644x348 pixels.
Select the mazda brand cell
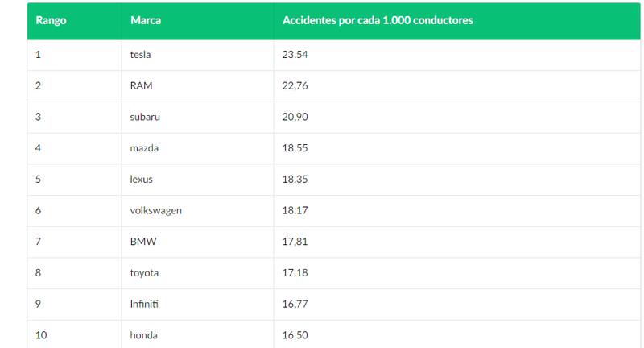click(x=145, y=148)
